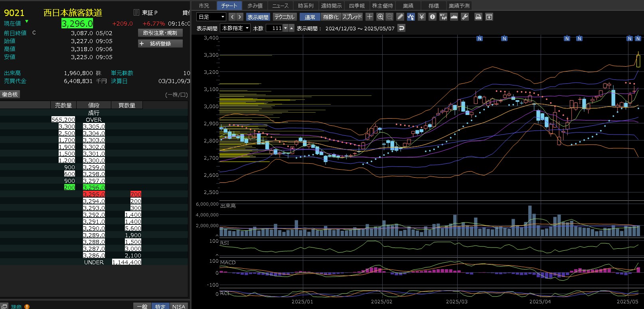Enable the crosshair plus tool
The width and height of the screenshot is (644, 309).
[x=369, y=17]
